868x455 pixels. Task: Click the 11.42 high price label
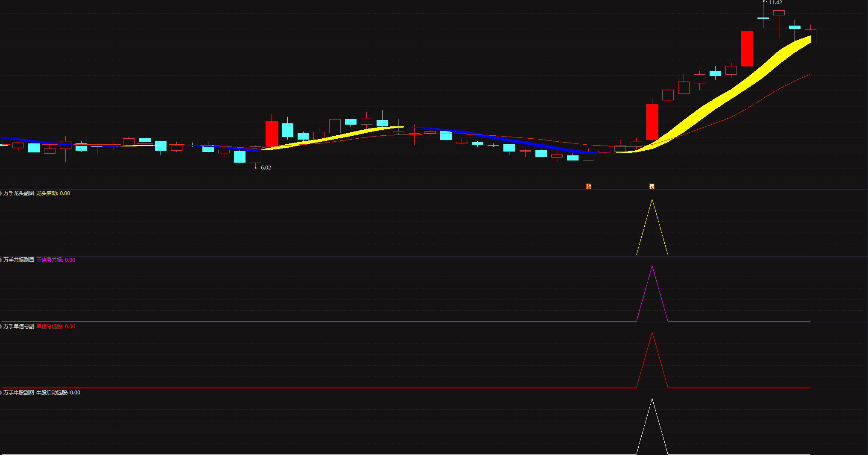(775, 3)
